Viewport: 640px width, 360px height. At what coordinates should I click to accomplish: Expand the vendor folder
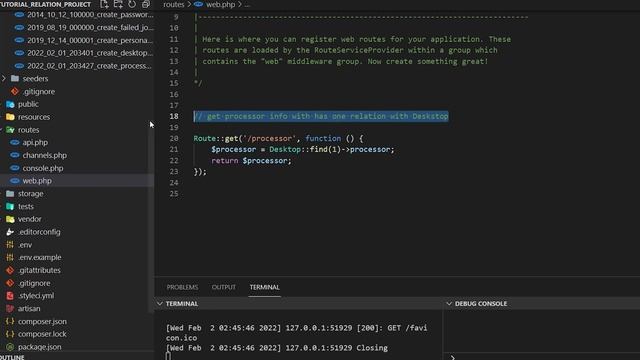(x=29, y=219)
